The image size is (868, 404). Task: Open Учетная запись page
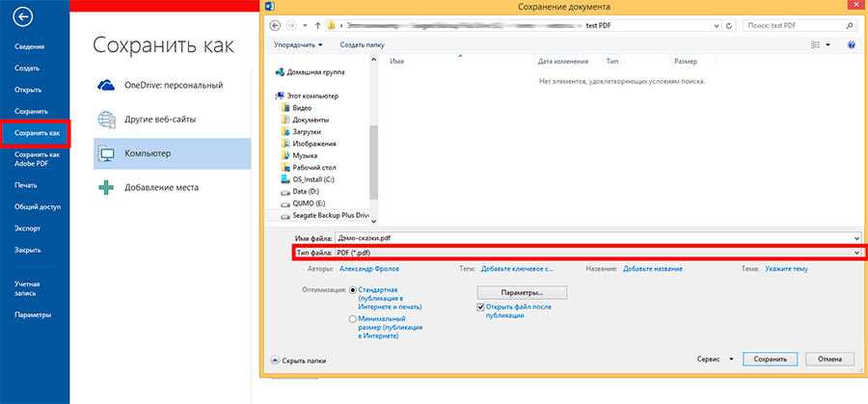point(27,288)
